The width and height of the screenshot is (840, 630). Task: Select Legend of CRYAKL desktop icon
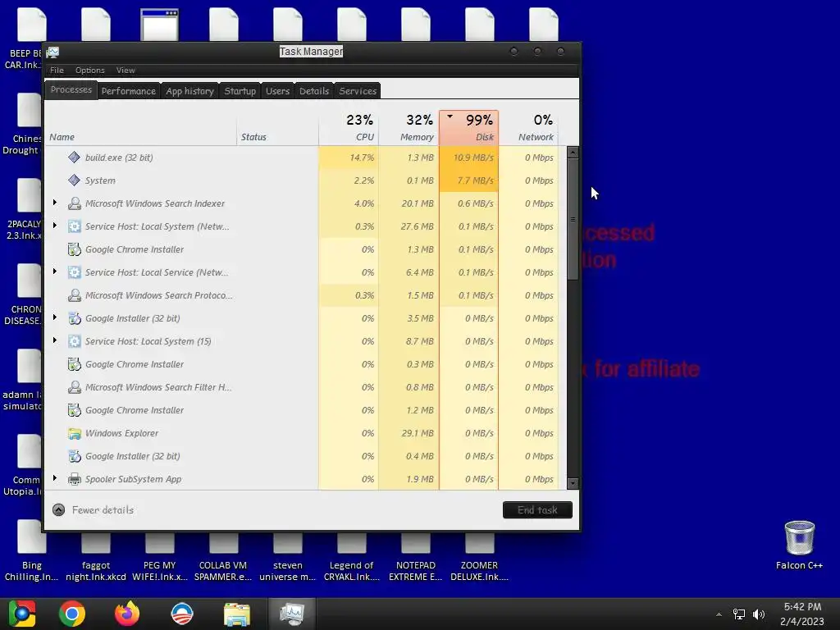click(x=351, y=557)
